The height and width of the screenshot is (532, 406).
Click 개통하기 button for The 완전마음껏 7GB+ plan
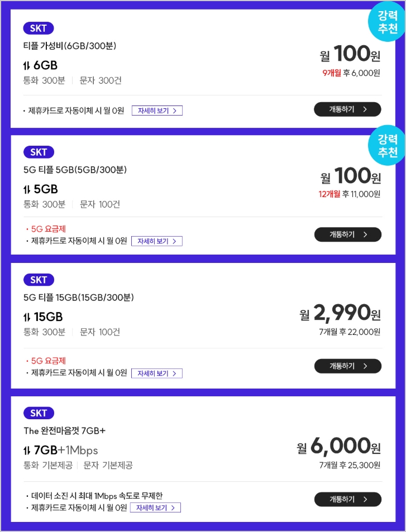pyautogui.click(x=347, y=499)
